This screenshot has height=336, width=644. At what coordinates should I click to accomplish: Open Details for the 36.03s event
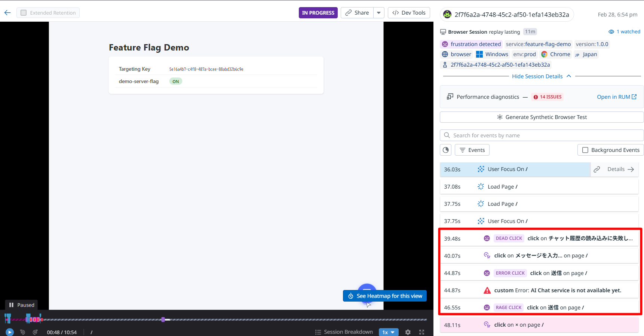coord(620,169)
